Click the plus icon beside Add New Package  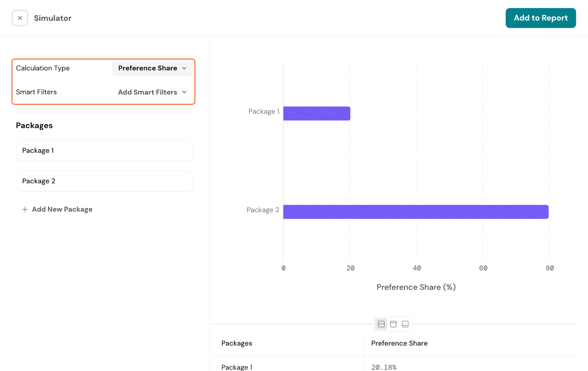point(25,209)
